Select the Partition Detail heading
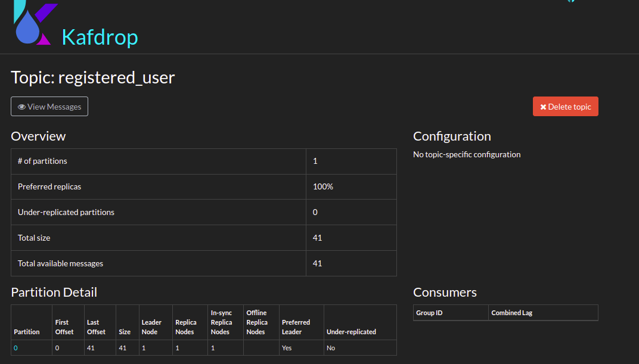The image size is (639, 364). click(x=54, y=292)
